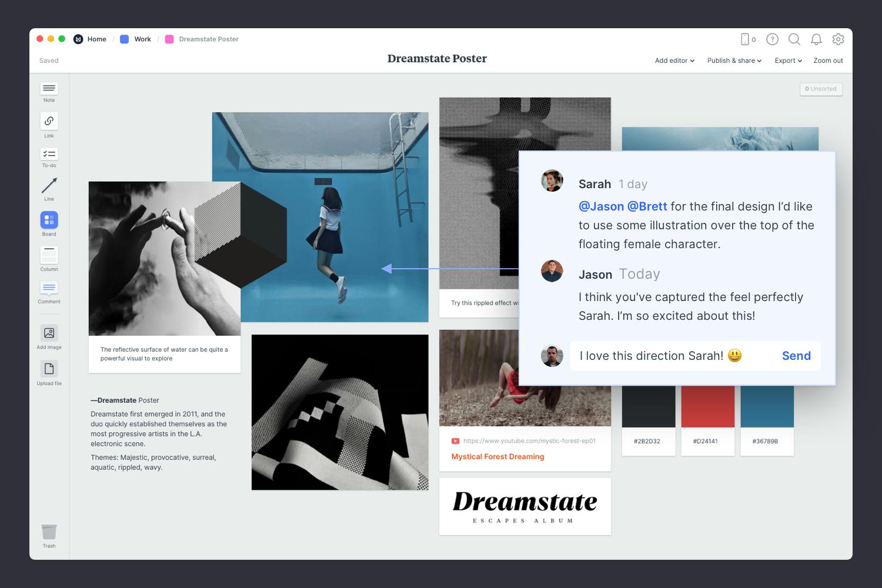882x588 pixels.
Task: Click the avatar beside the reply field
Action: [x=552, y=356]
